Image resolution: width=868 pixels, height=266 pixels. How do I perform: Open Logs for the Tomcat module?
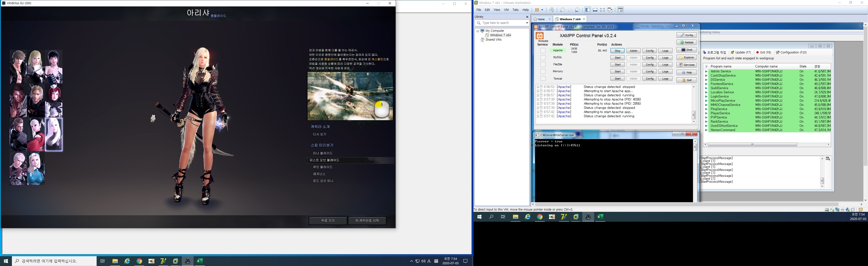665,79
